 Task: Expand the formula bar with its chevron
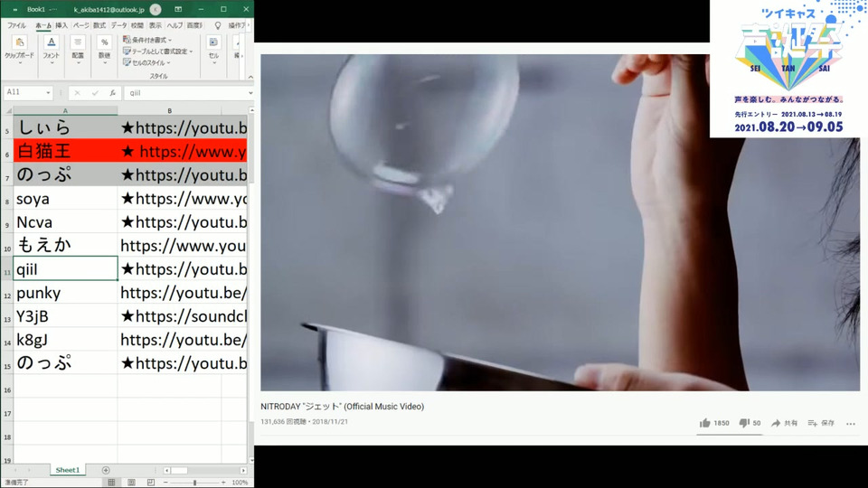[250, 93]
